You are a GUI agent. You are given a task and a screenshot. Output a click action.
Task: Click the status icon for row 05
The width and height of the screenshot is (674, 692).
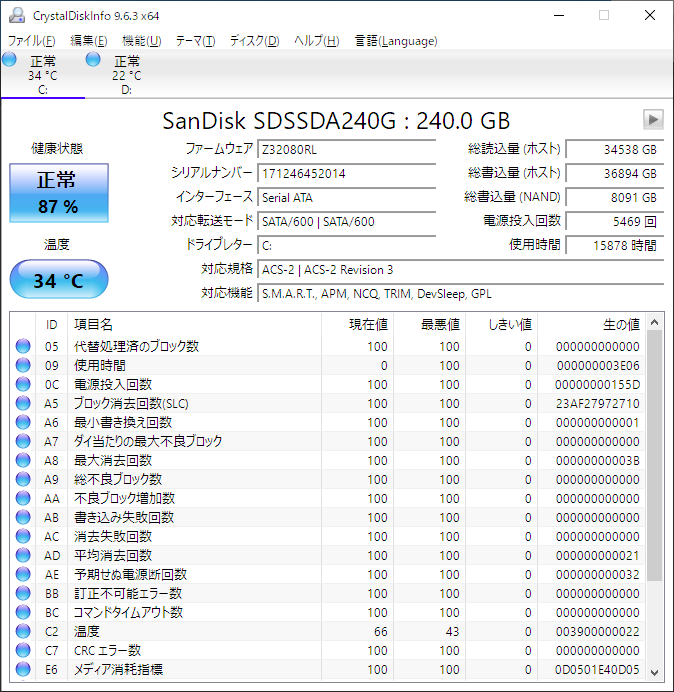(23, 346)
